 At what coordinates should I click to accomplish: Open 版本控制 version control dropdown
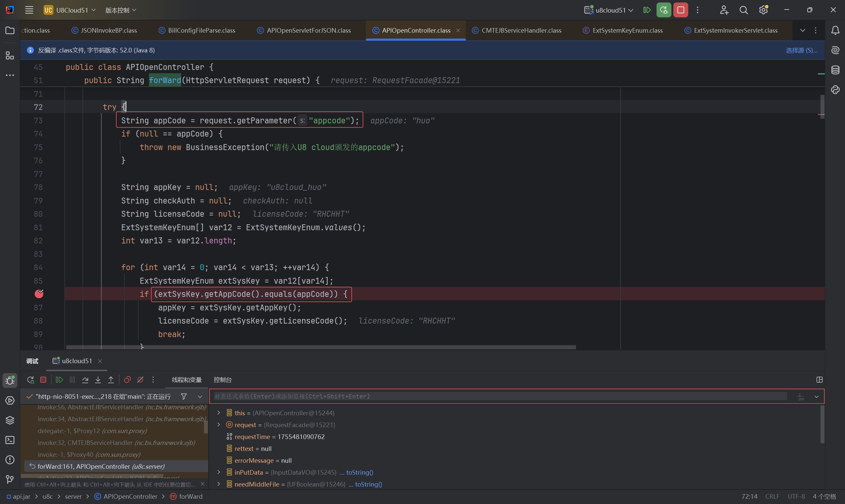coord(120,10)
